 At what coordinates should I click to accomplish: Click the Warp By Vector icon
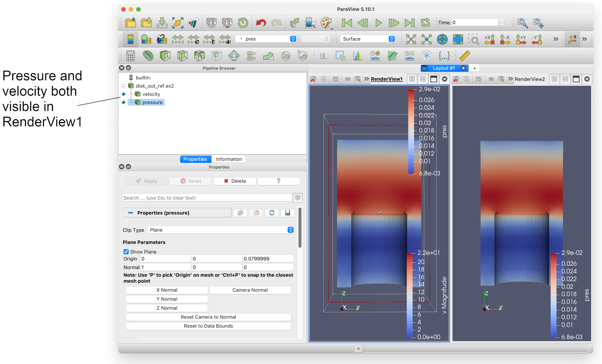point(268,56)
